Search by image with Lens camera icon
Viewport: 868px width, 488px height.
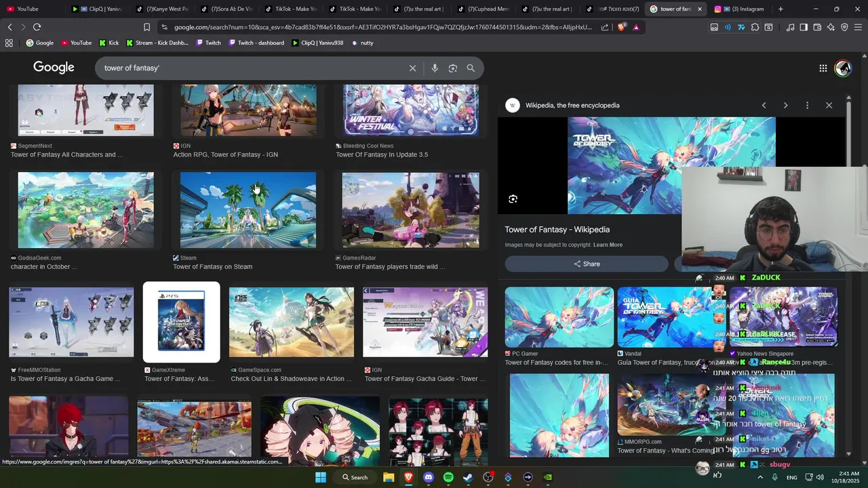pyautogui.click(x=453, y=68)
